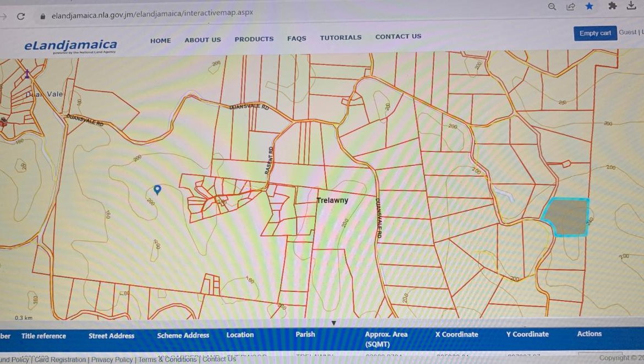
Task: Click the eLandjamaica logo
Action: (x=70, y=46)
